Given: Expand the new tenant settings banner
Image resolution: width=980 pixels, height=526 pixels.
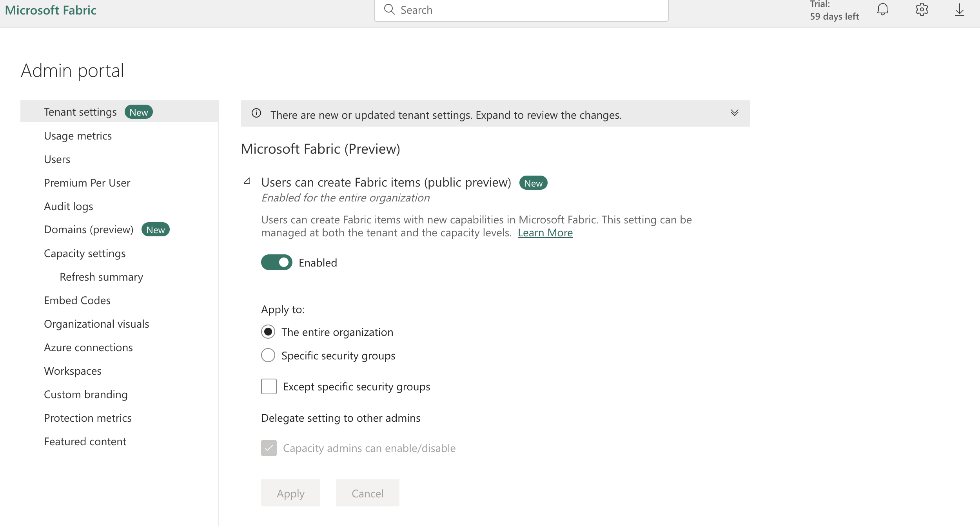Looking at the screenshot, I should [x=735, y=113].
